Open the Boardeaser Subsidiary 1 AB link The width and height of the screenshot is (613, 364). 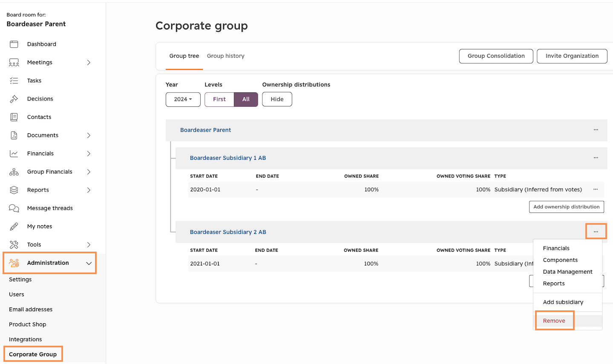[228, 158]
